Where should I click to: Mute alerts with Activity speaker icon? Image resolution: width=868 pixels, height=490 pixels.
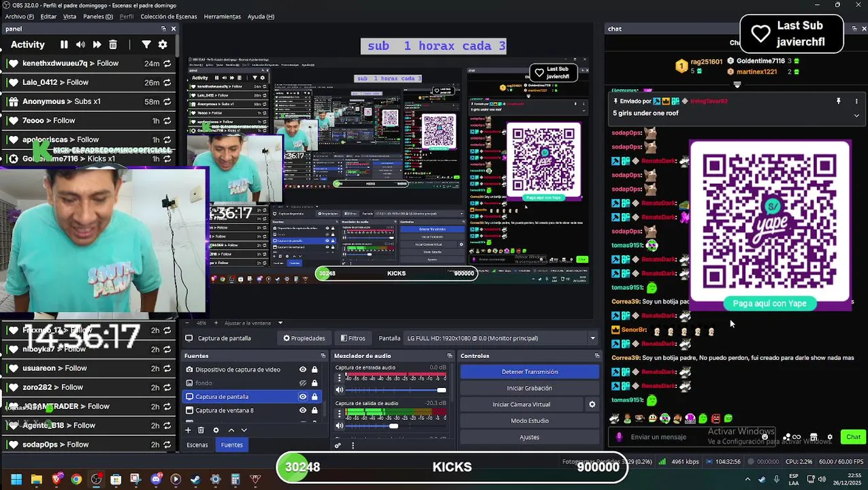tap(80, 44)
